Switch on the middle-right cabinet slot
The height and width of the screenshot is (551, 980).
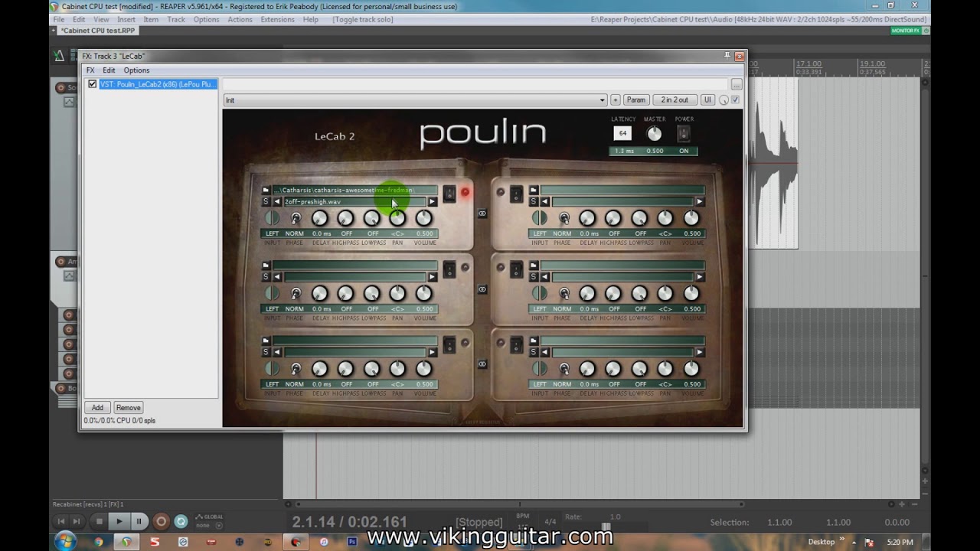coord(517,269)
